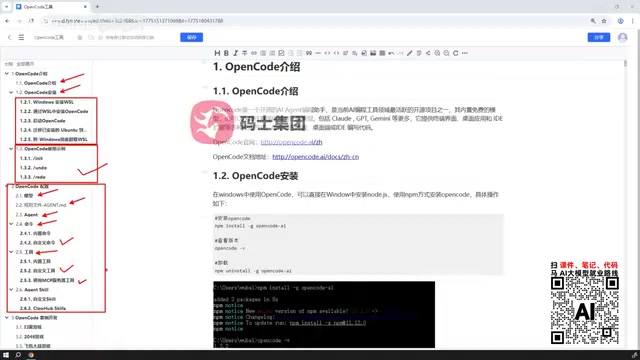
Task: Insert a hyperlink using the link icon
Action: 254,53
